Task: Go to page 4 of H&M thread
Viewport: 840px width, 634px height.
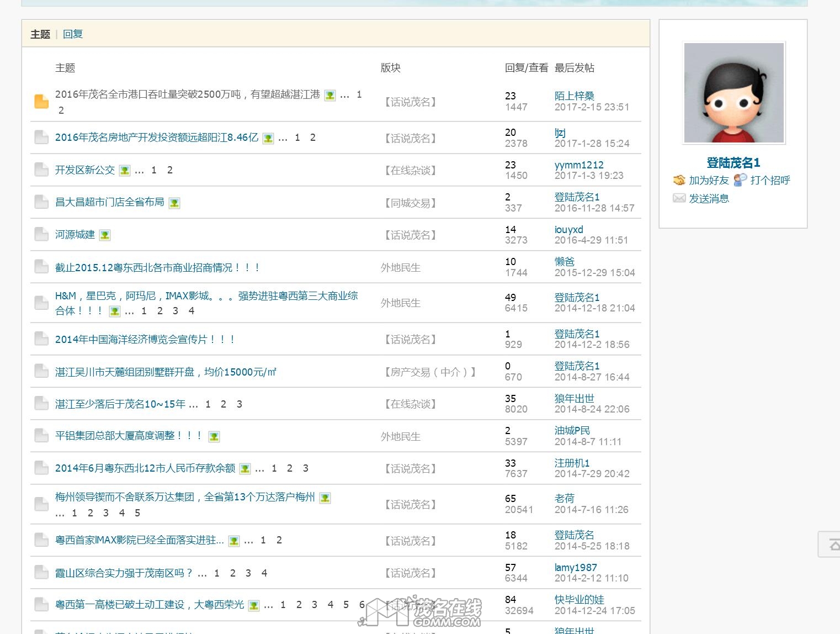Action: tap(192, 311)
